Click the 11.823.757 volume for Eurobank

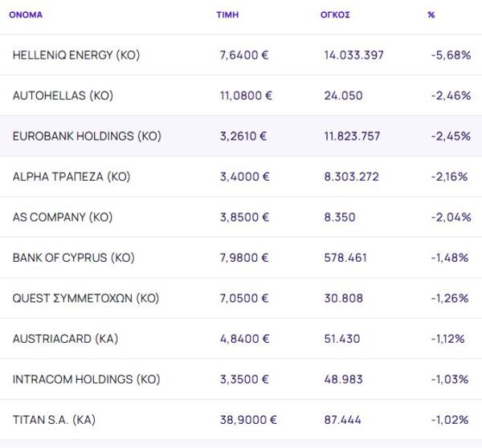[x=352, y=136]
